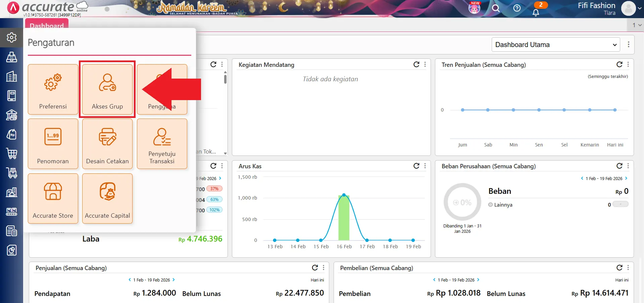The height and width of the screenshot is (303, 644).
Task: Open the search magnifier icon
Action: coord(496,8)
